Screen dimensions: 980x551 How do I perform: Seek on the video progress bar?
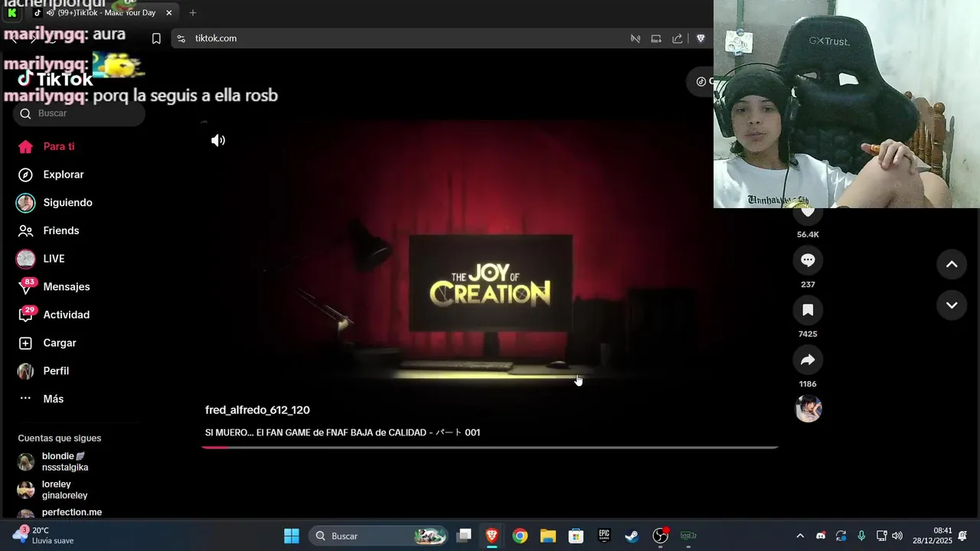tap(490, 447)
